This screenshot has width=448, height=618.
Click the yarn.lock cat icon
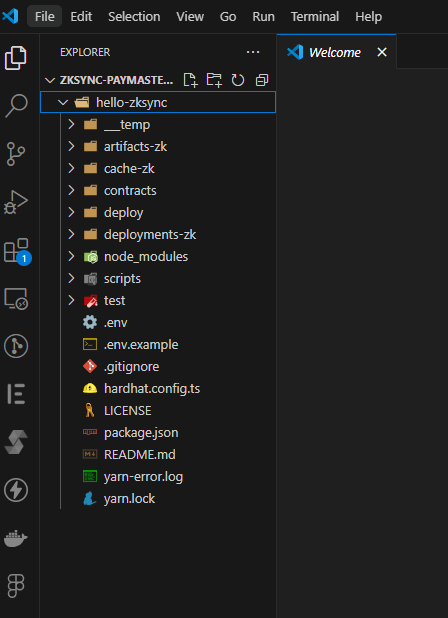(90, 499)
